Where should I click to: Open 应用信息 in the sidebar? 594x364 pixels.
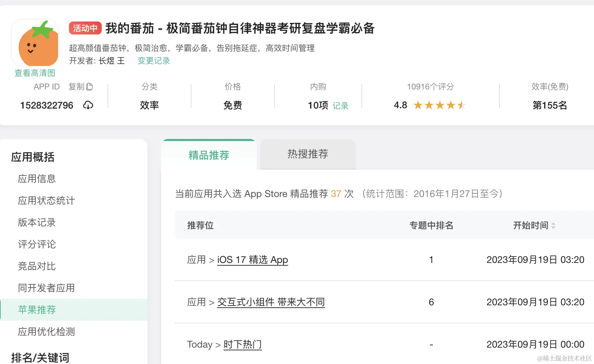pyautogui.click(x=37, y=179)
